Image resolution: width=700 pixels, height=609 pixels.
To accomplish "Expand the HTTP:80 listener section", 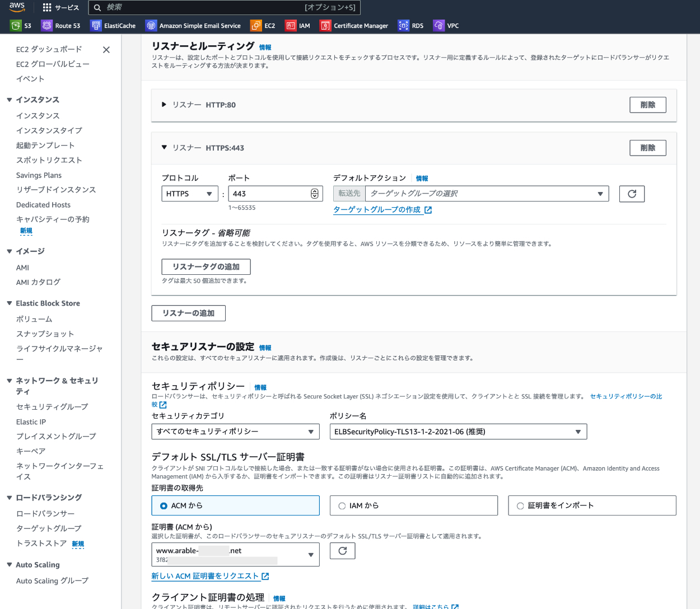I will (164, 105).
